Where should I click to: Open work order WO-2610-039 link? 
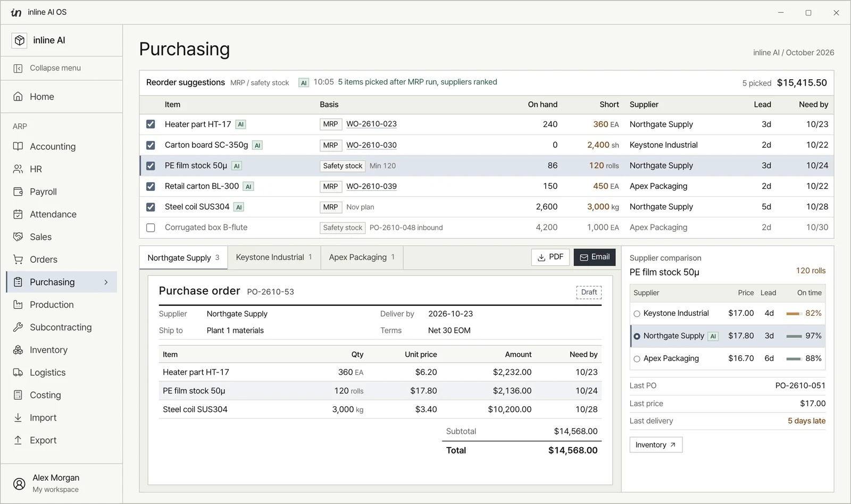(x=371, y=186)
